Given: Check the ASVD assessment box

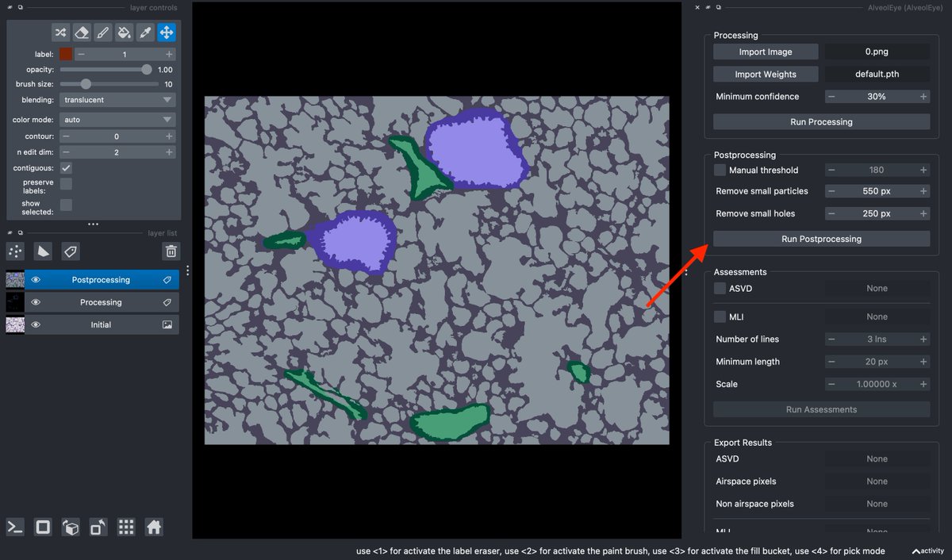Looking at the screenshot, I should coord(720,289).
